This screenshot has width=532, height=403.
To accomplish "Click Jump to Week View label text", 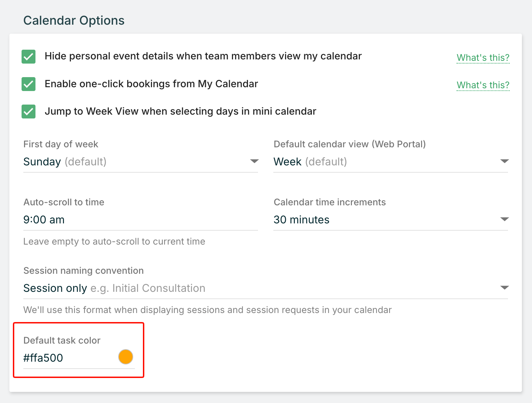I will click(180, 112).
